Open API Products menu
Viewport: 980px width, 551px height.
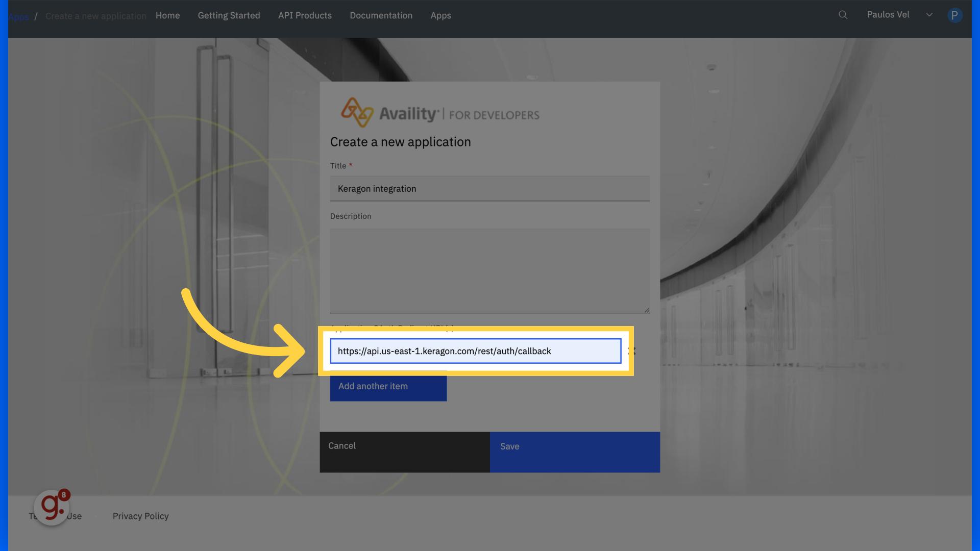(305, 15)
